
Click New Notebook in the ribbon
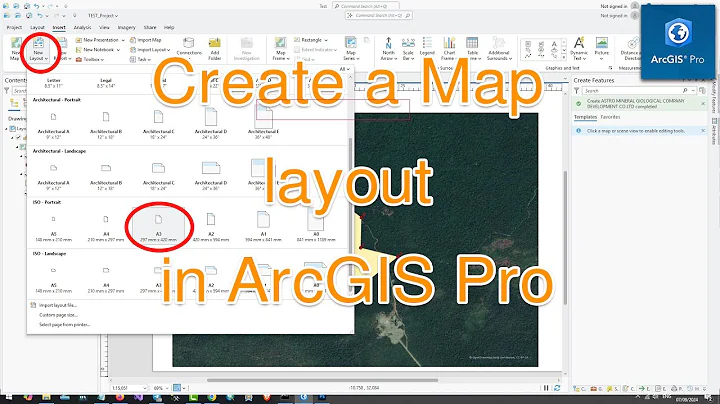tap(97, 50)
